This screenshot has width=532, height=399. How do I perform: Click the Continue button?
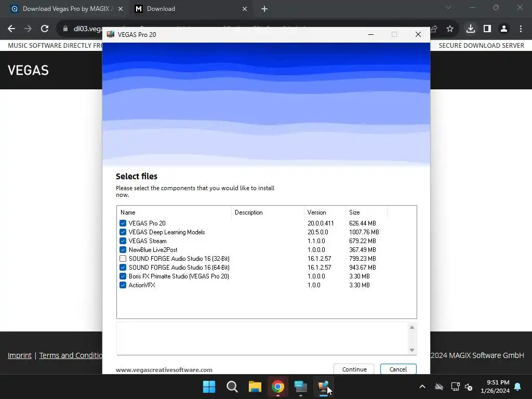tap(354, 369)
